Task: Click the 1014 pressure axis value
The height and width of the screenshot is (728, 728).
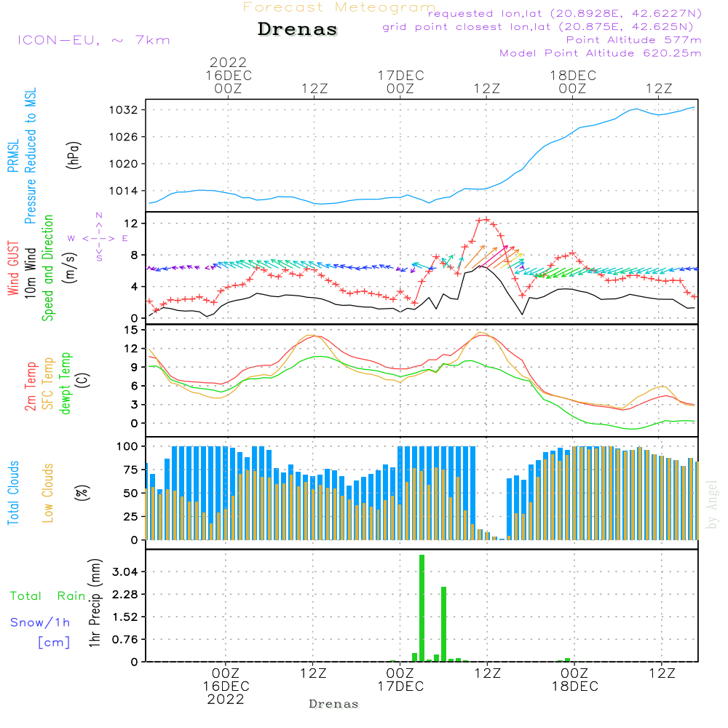Action: pyautogui.click(x=124, y=191)
